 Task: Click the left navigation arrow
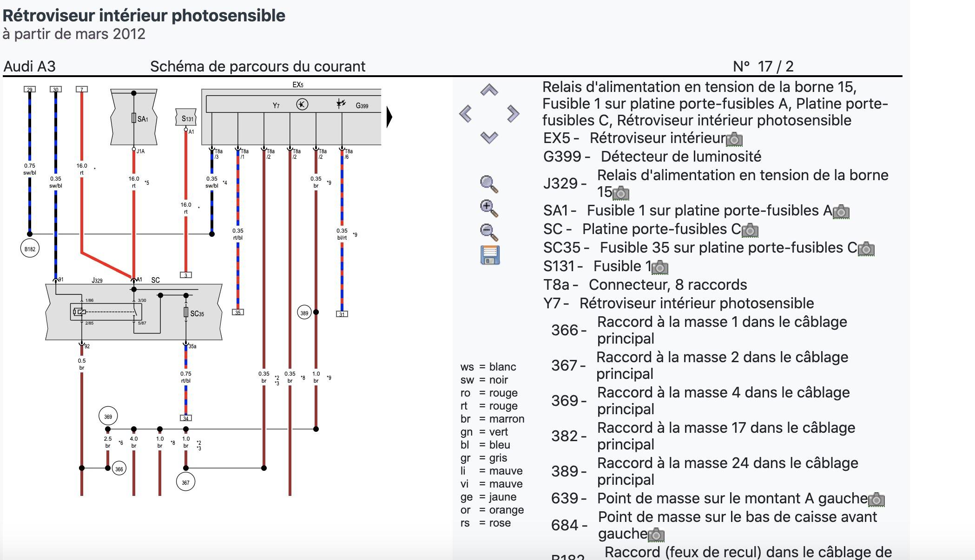click(x=465, y=113)
